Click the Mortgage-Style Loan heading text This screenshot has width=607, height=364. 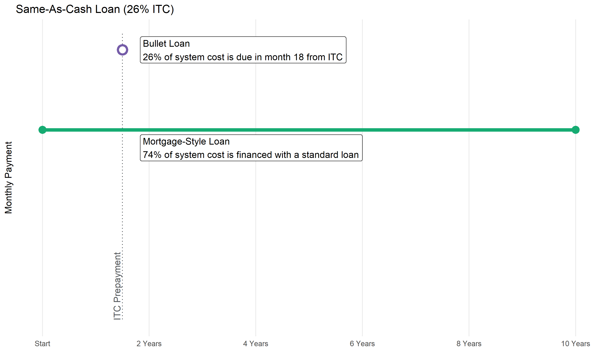point(186,142)
